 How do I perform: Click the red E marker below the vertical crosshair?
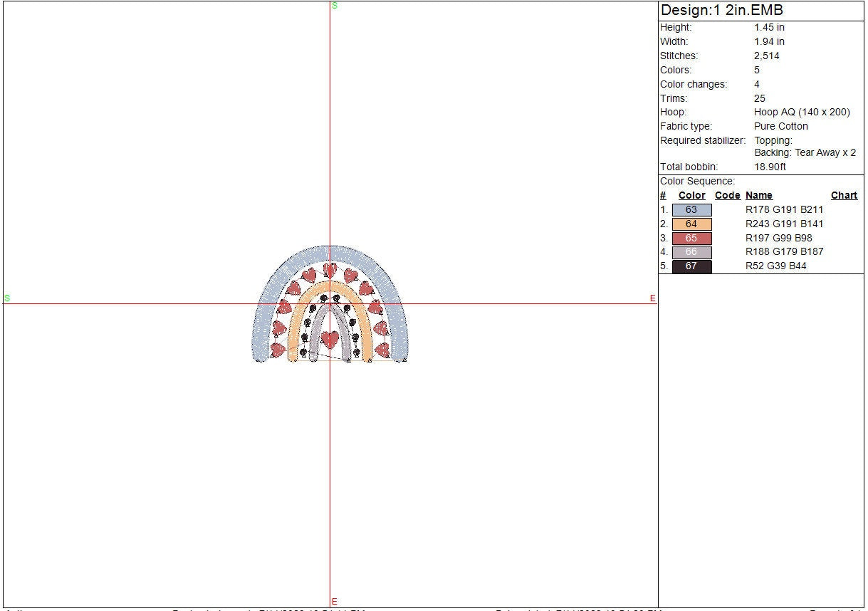tap(334, 602)
